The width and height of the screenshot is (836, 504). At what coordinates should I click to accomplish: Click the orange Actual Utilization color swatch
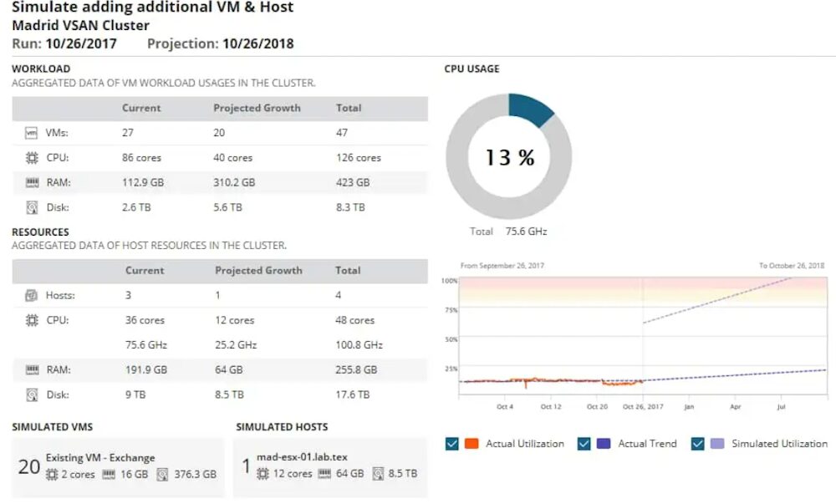click(x=472, y=444)
